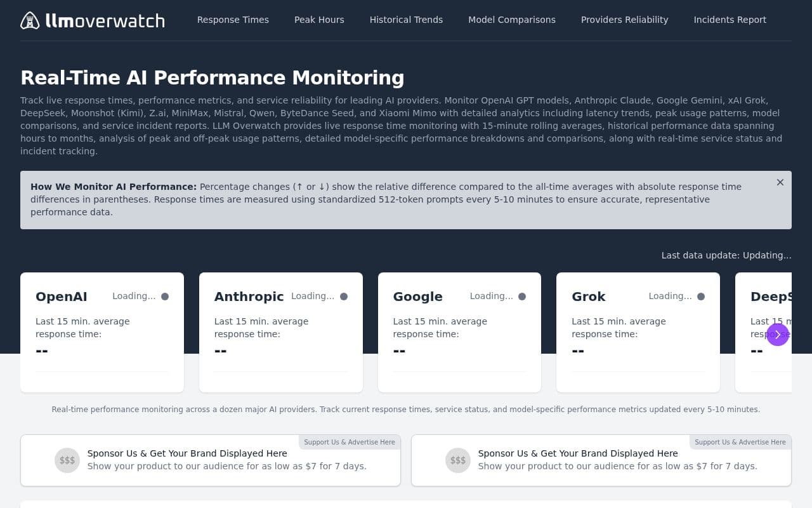Viewport: 812px width, 508px height.
Task: Click the purple next-providers arrow
Action: [x=778, y=335]
